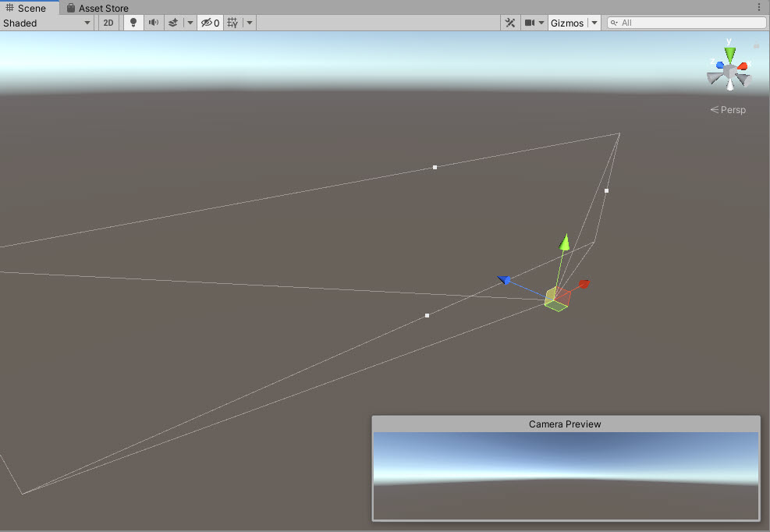Click camera frustum bottom edge handle
The height and width of the screenshot is (532, 770).
427,315
